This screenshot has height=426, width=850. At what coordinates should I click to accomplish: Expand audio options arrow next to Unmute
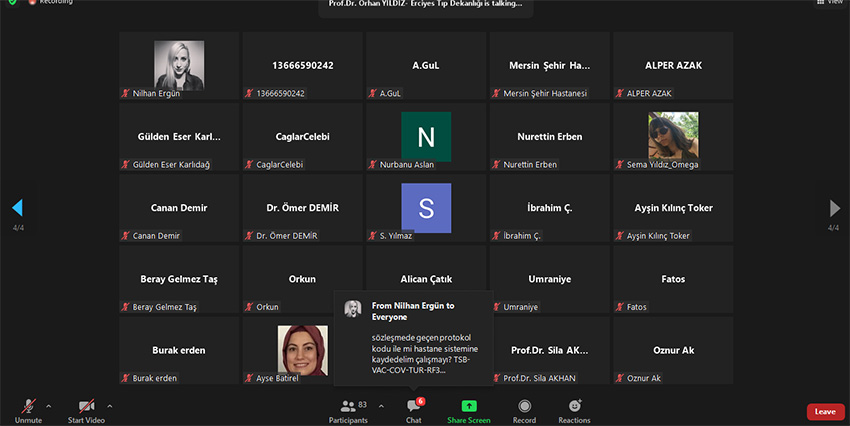(48, 405)
